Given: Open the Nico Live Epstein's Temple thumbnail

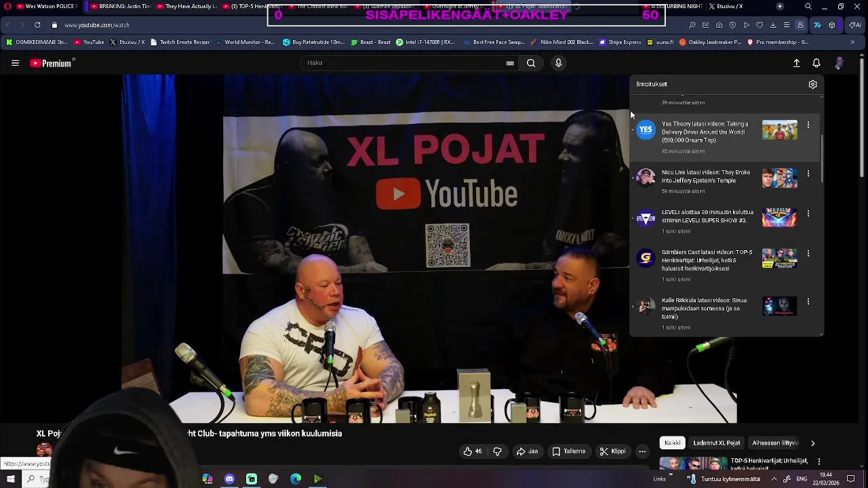Looking at the screenshot, I should pos(779,178).
